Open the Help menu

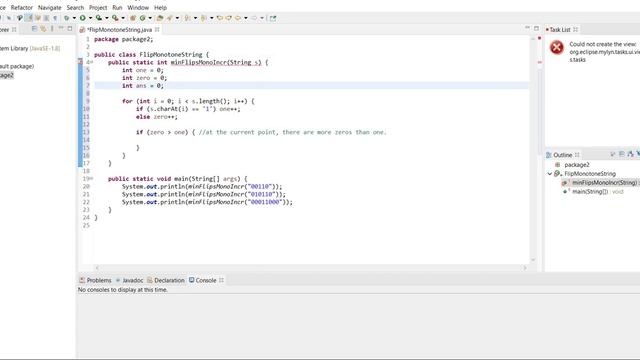click(x=160, y=7)
